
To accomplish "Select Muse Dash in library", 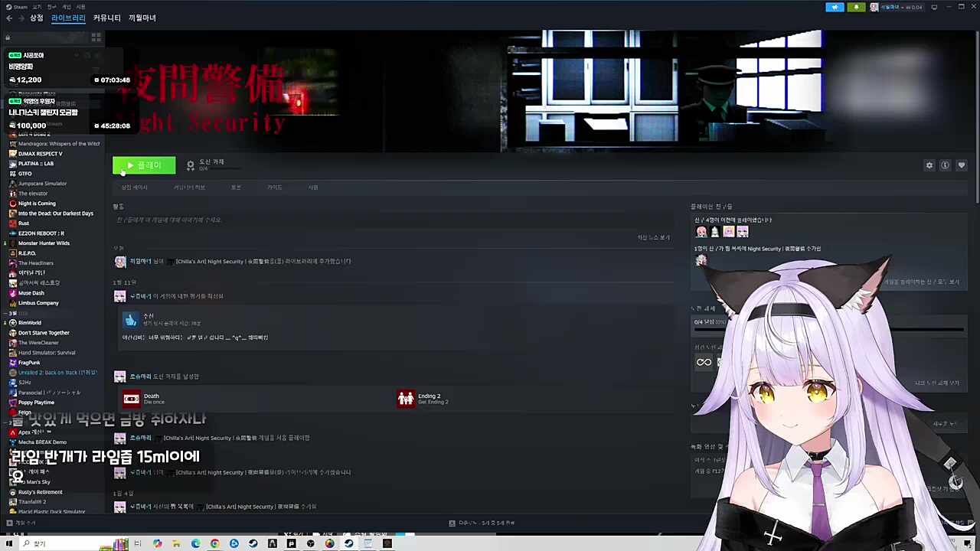I will click(31, 293).
